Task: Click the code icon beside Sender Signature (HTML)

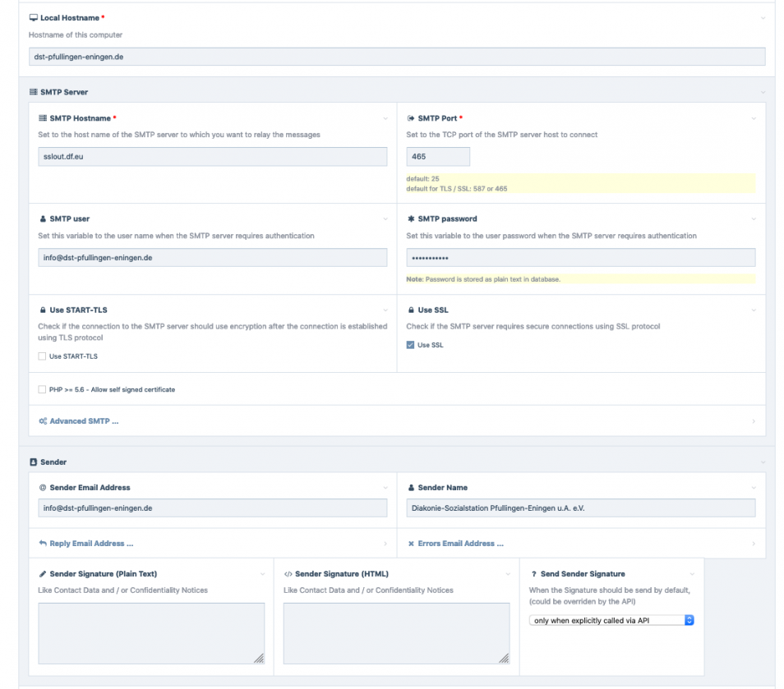Action: click(x=288, y=574)
